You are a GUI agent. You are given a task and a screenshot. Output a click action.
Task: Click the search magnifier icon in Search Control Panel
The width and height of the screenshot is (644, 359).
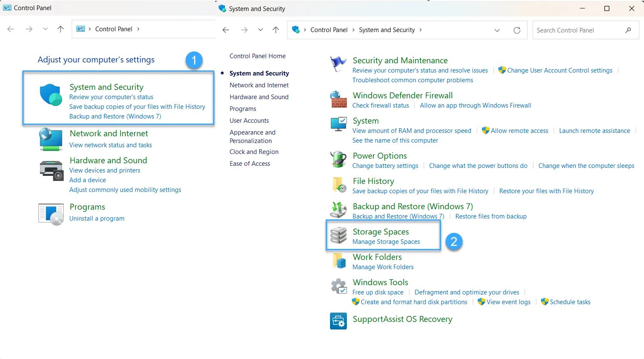pyautogui.click(x=628, y=30)
